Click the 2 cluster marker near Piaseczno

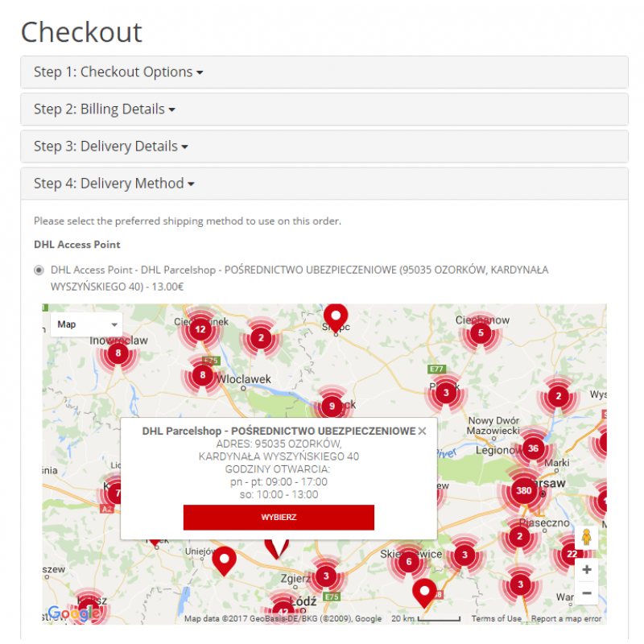point(519,536)
